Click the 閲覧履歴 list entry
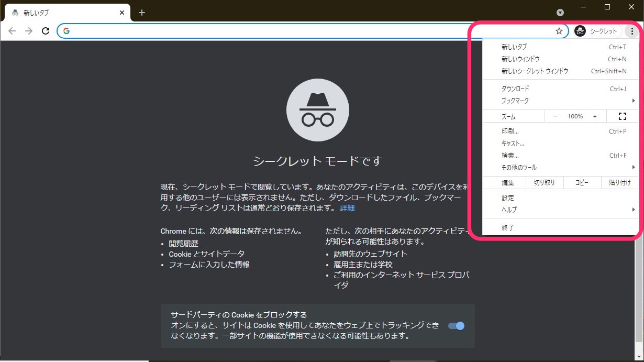Image resolution: width=644 pixels, height=362 pixels. point(183,244)
